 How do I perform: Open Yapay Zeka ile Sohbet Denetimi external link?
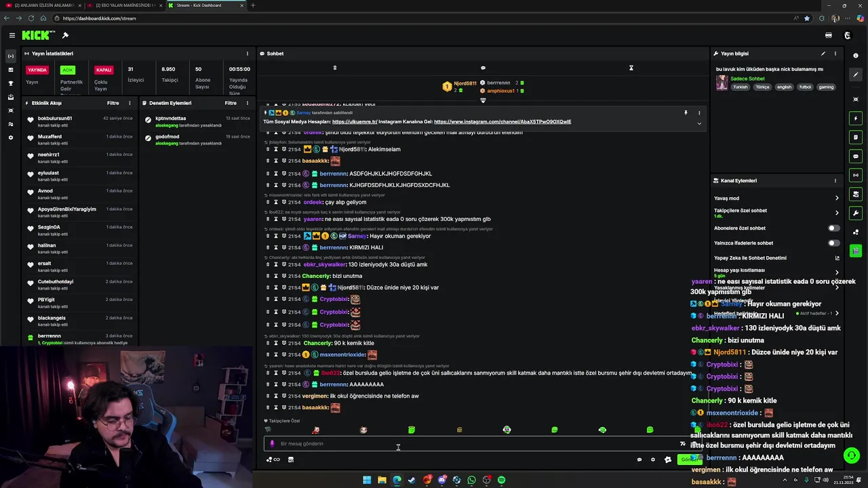837,258
